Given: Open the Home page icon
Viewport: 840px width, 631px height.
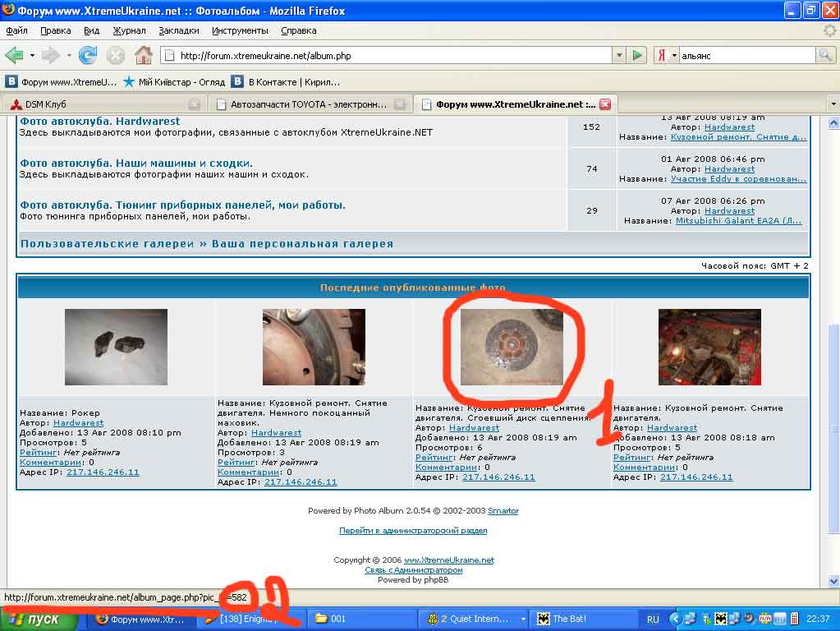Looking at the screenshot, I should pyautogui.click(x=144, y=55).
